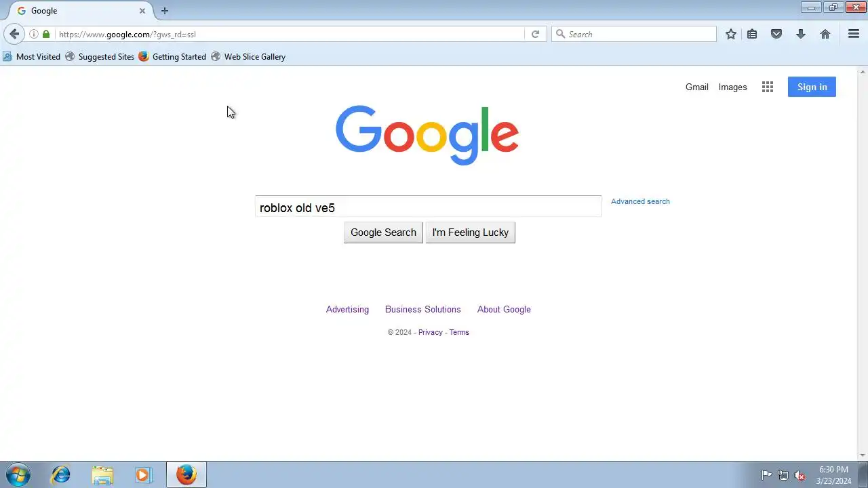The image size is (868, 488).
Task: Launch Internet Explorer from taskbar
Action: point(61,474)
